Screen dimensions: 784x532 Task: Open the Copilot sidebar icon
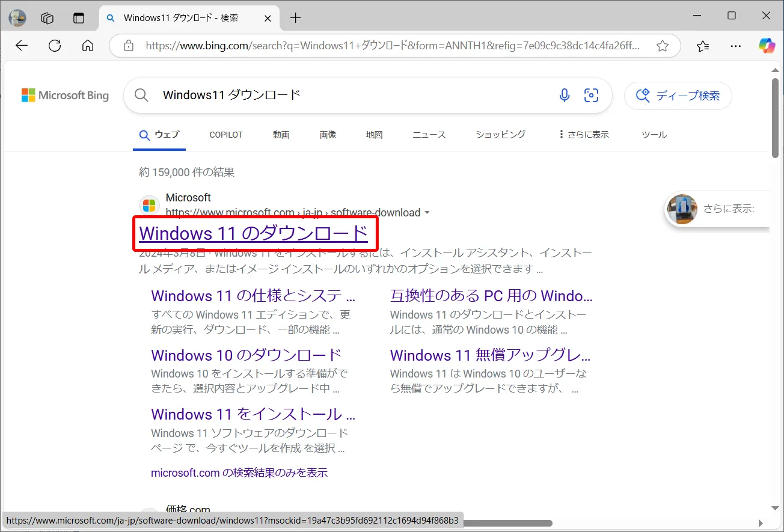pos(767,46)
